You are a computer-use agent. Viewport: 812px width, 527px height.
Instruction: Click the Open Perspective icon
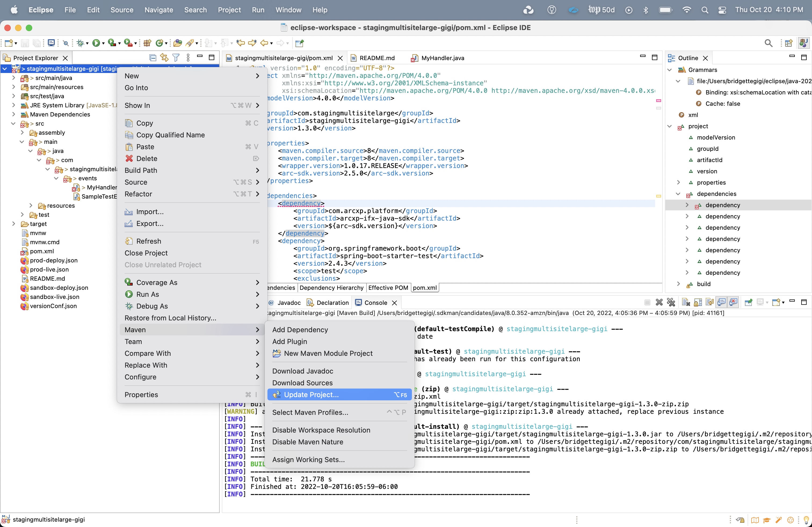point(789,43)
